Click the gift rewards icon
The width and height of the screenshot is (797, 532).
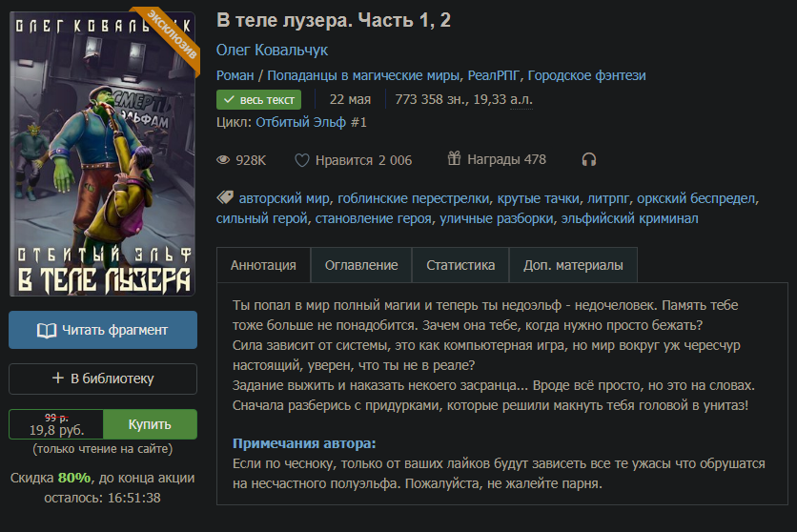pos(454,158)
